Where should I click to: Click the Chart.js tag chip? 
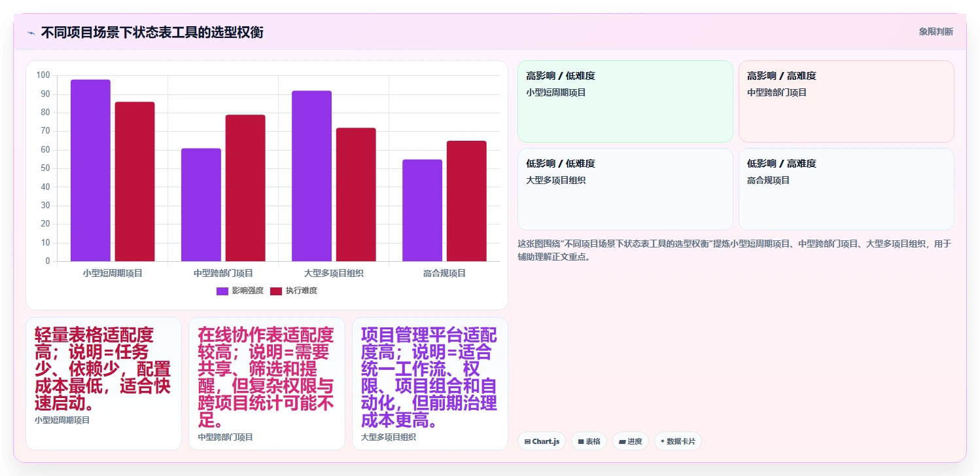click(542, 441)
